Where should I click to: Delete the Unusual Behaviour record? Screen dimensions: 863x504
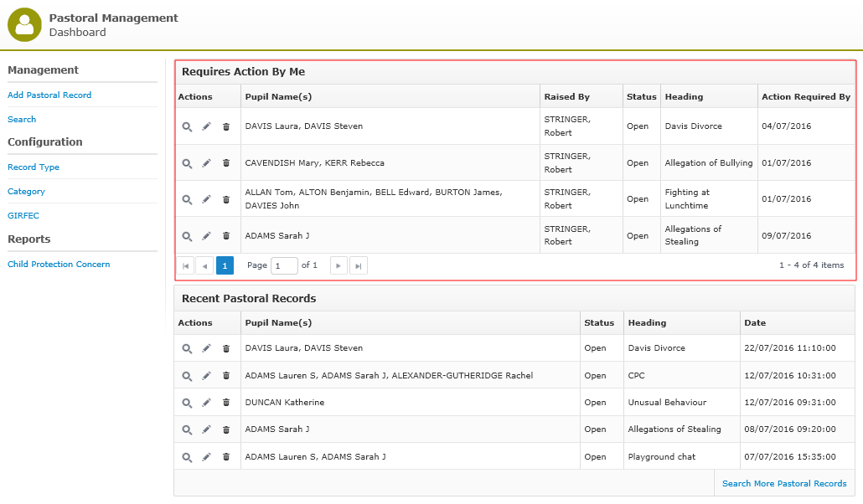226,404
